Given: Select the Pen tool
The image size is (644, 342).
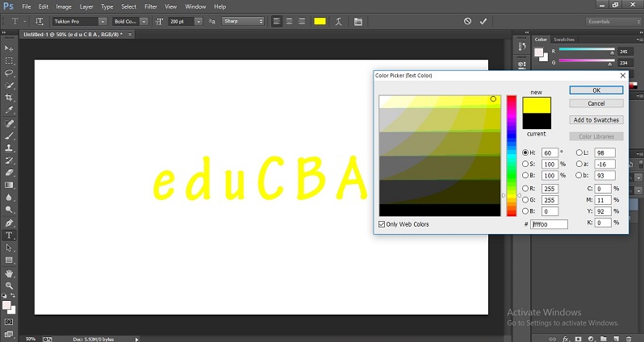Looking at the screenshot, I should click(x=9, y=223).
